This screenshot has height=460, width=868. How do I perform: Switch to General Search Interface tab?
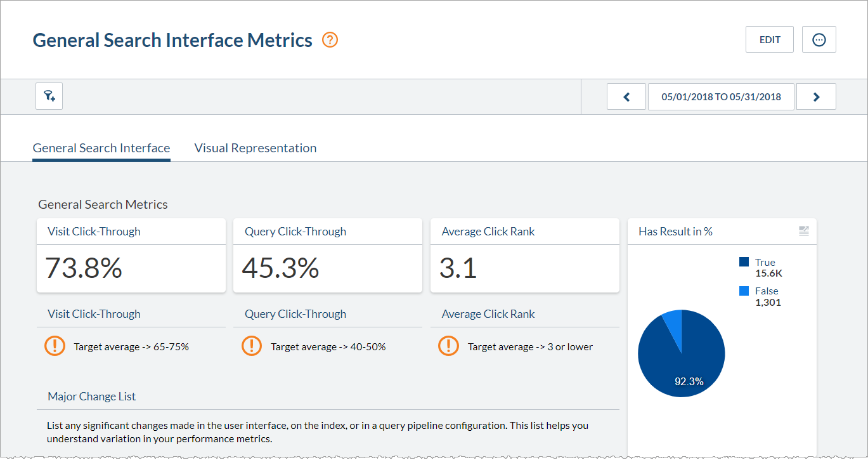tap(101, 148)
